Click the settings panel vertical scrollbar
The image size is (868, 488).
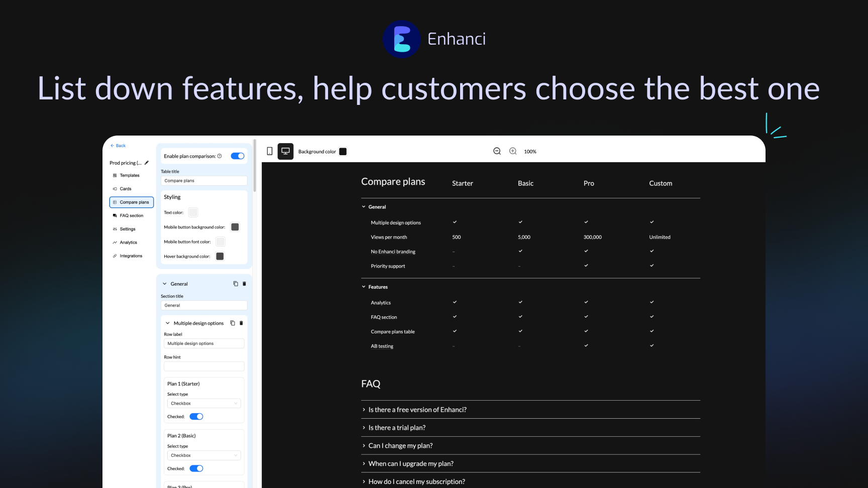click(x=255, y=166)
